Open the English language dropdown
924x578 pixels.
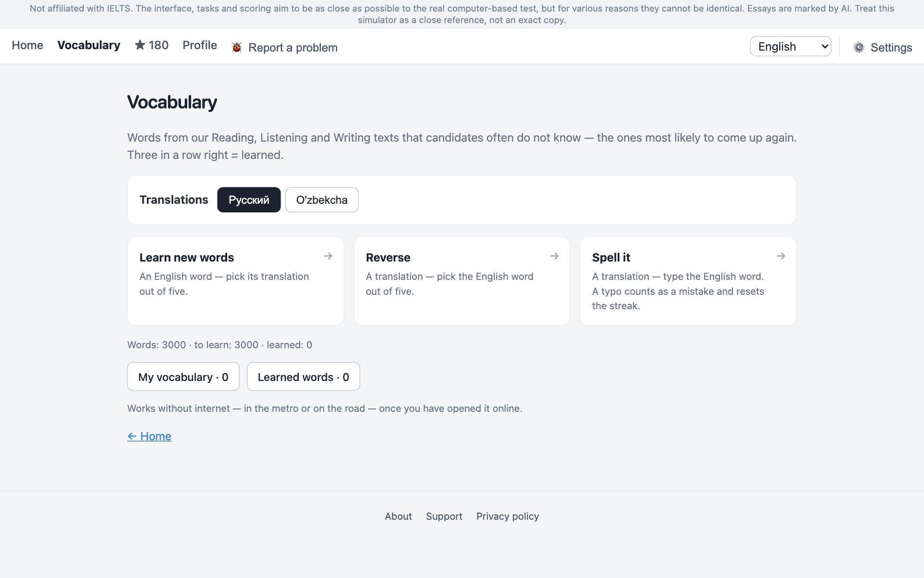[790, 46]
